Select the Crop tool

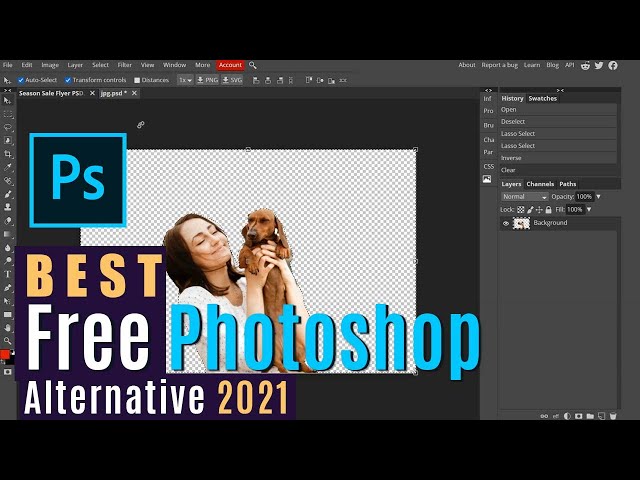pyautogui.click(x=8, y=154)
